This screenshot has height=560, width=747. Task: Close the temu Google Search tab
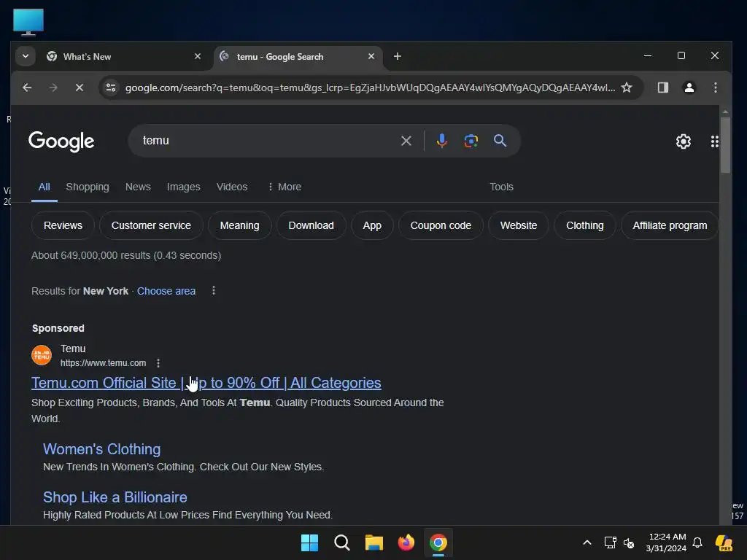point(371,56)
